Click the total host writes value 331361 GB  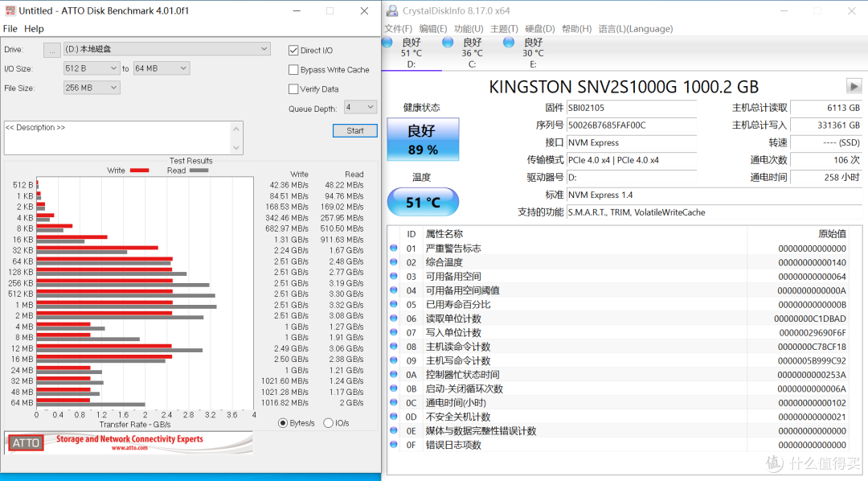(826, 125)
